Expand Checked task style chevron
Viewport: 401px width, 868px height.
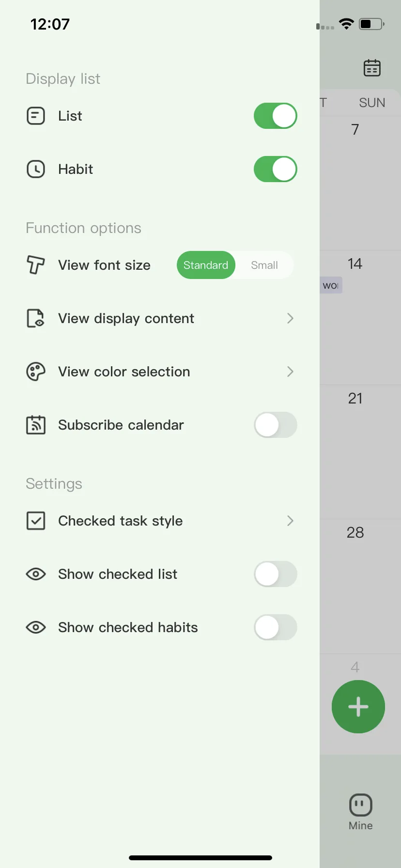[x=290, y=521]
